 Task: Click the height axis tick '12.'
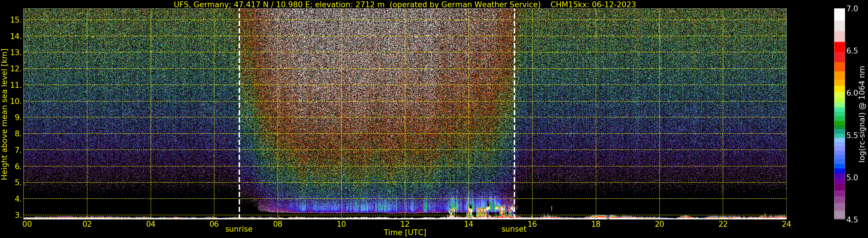tap(16, 69)
